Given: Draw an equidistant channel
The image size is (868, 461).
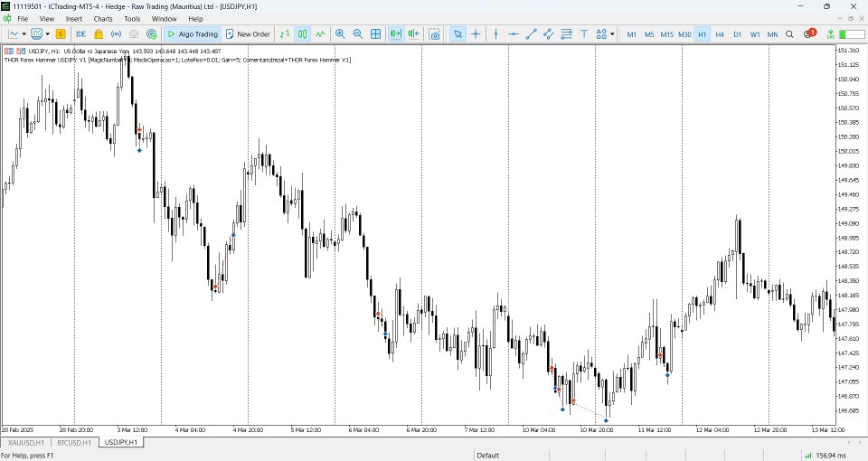Looking at the screenshot, I should tap(549, 34).
